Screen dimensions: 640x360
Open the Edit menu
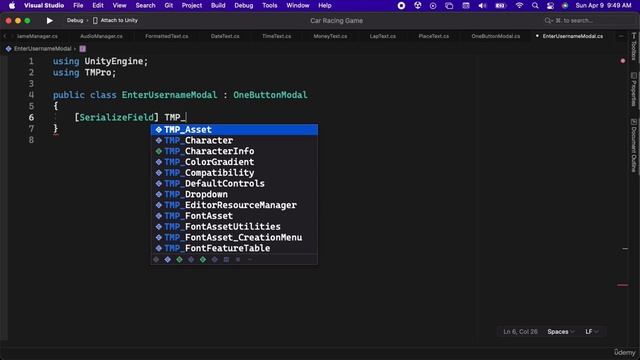click(x=98, y=5)
